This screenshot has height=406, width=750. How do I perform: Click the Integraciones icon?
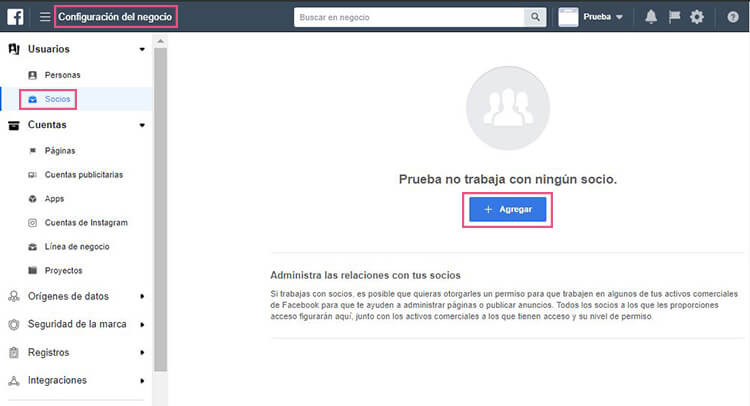click(x=14, y=381)
